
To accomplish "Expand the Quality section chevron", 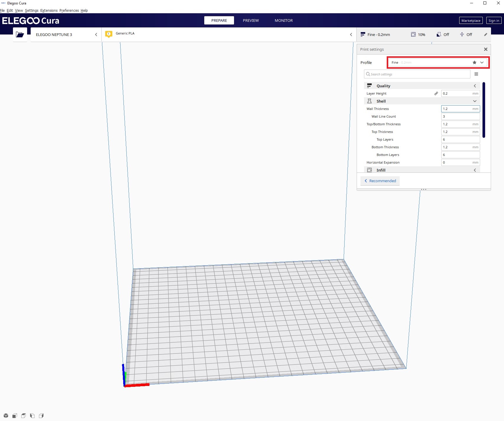I will coord(475,86).
